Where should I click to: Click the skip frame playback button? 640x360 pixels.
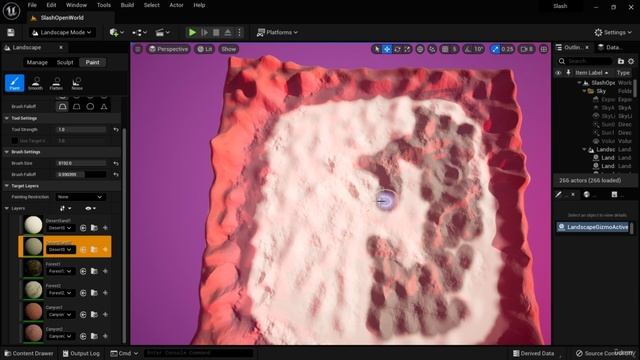click(204, 32)
